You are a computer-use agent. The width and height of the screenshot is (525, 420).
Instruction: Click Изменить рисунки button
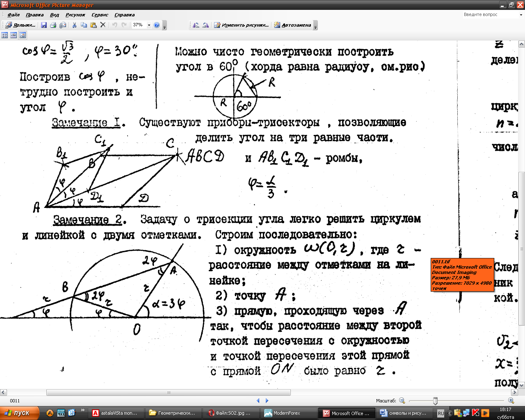pyautogui.click(x=242, y=25)
